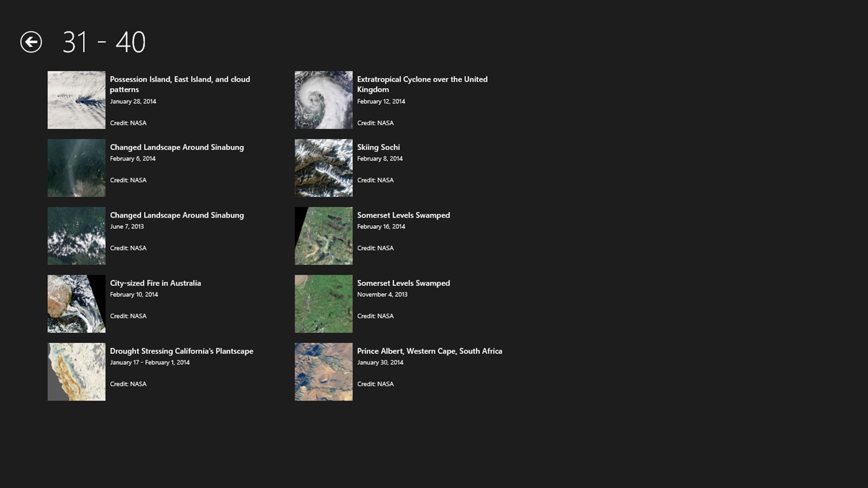Open Drought Stressing California's Plantscape article

tap(181, 350)
